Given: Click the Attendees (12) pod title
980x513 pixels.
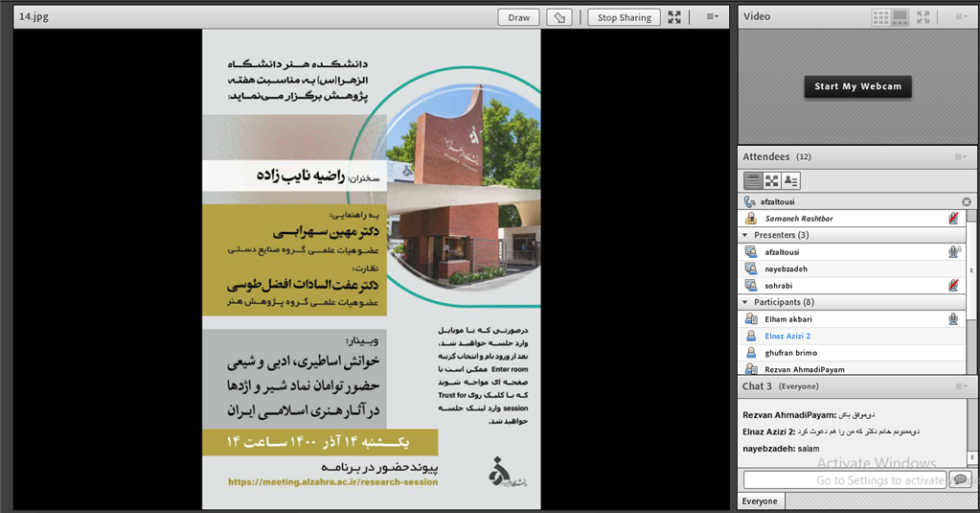Looking at the screenshot, I should click(x=777, y=156).
